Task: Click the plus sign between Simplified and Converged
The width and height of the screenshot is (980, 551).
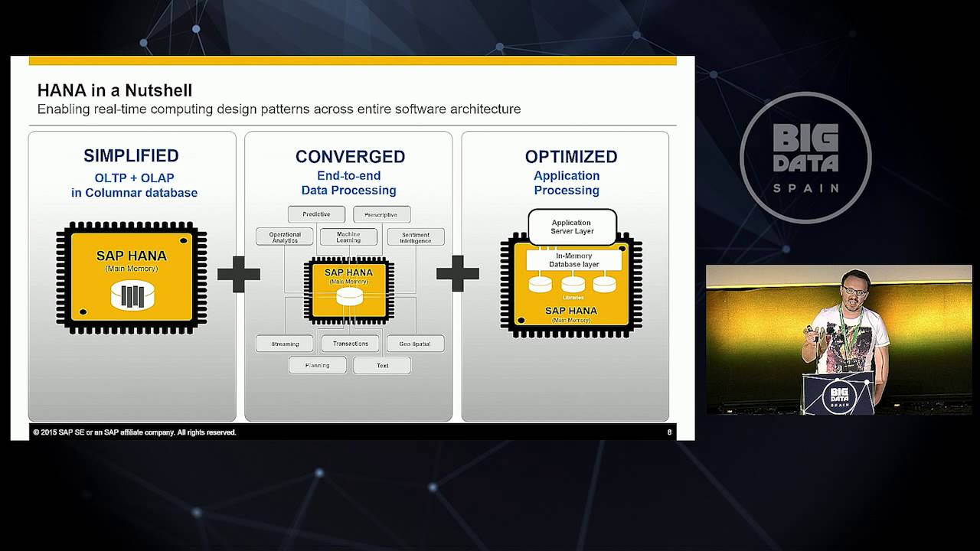Action: click(x=239, y=274)
